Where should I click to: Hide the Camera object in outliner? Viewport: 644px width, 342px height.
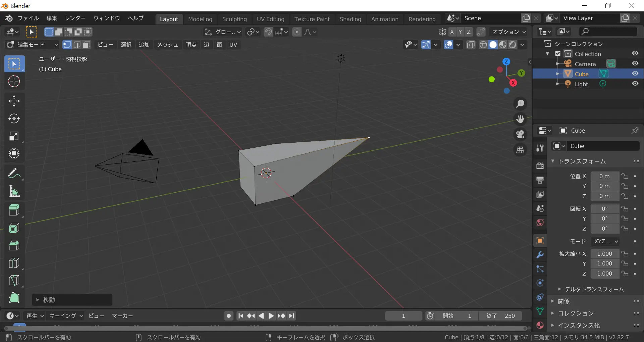(x=635, y=63)
